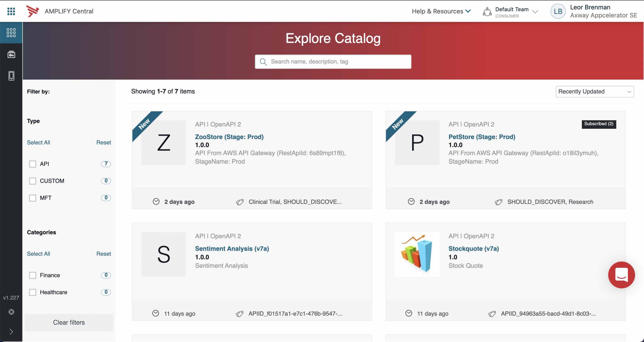
Task: Open the Catalog grid sidebar icon
Action: click(11, 32)
